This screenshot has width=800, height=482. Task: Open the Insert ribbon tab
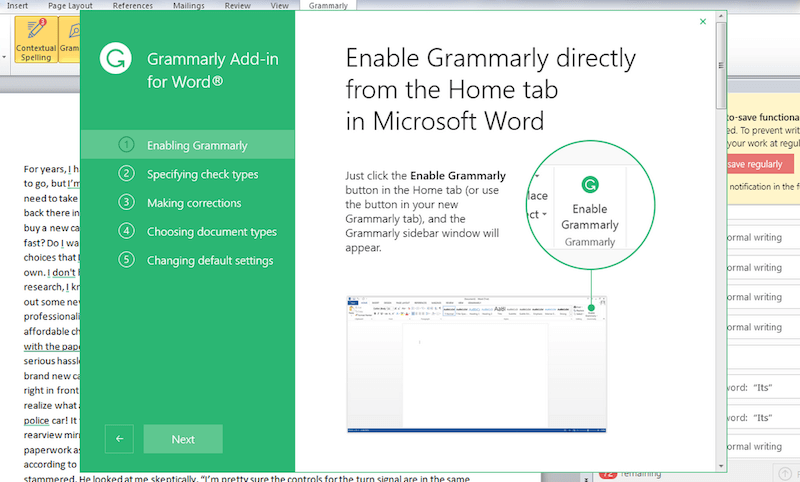tap(17, 6)
